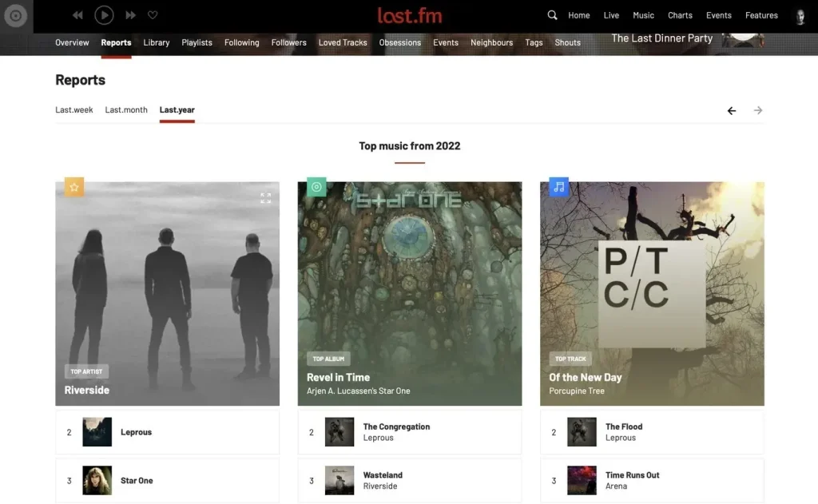Click the Wasteland album thumbnail

(x=340, y=480)
